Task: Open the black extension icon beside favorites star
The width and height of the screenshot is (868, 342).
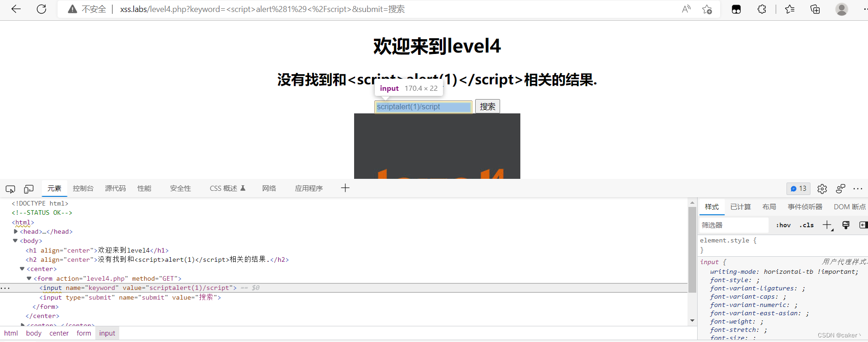Action: click(736, 9)
